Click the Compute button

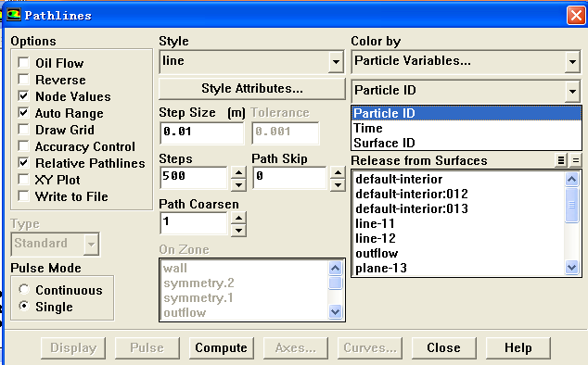point(222,347)
